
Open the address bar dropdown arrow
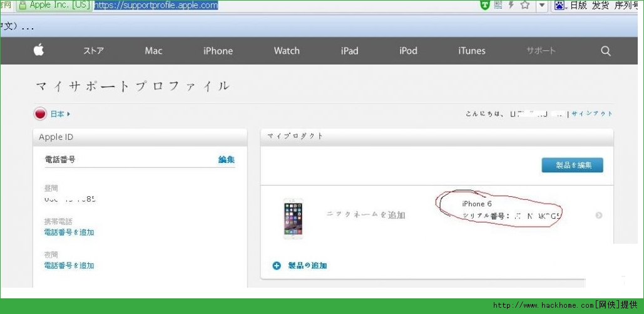542,5
